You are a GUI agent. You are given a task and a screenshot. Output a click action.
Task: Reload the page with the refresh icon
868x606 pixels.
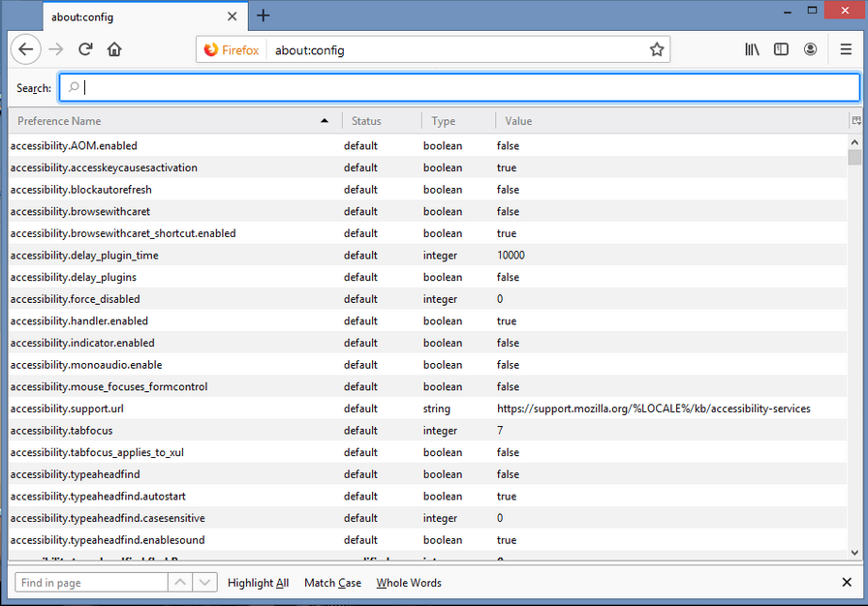click(x=85, y=48)
